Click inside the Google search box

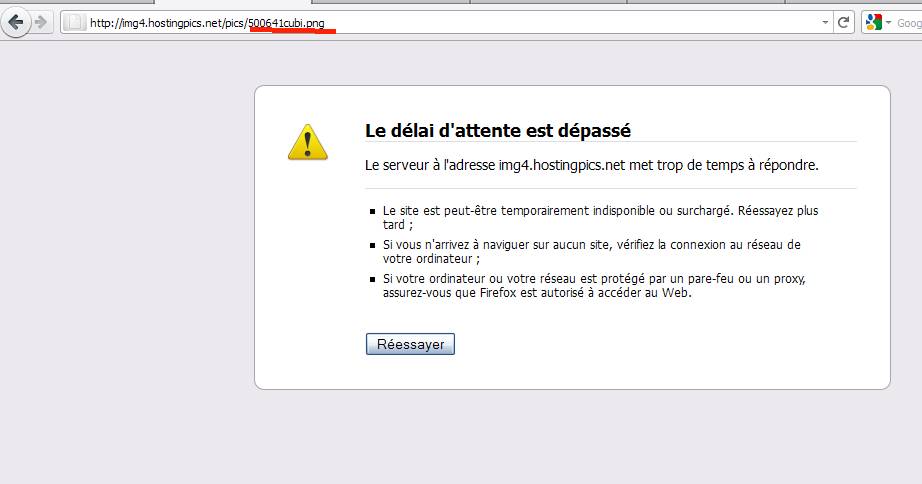click(x=908, y=22)
